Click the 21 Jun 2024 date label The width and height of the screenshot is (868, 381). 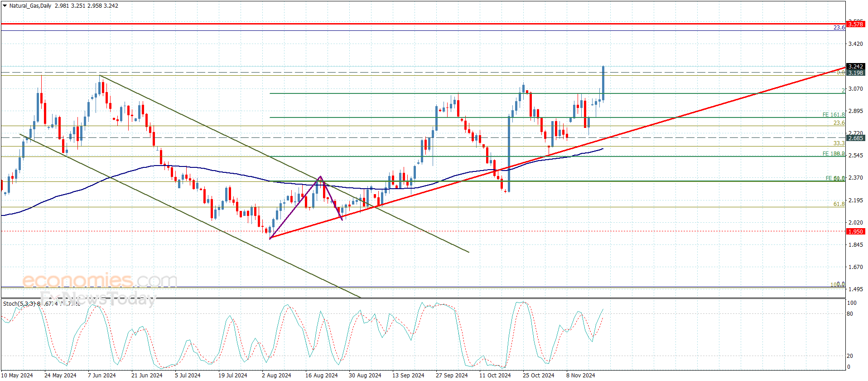click(147, 375)
